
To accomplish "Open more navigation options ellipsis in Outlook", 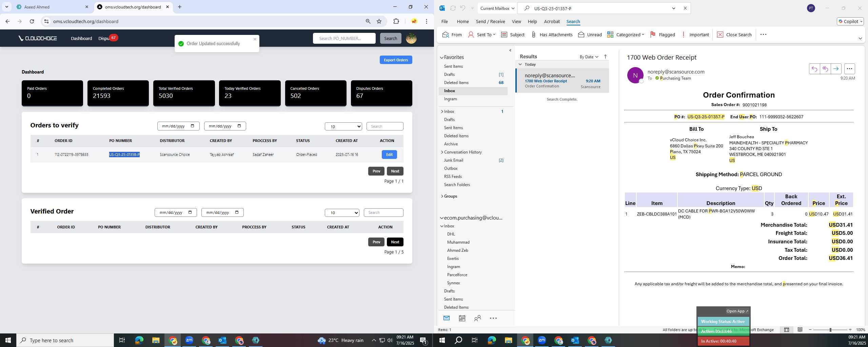I will (493, 318).
